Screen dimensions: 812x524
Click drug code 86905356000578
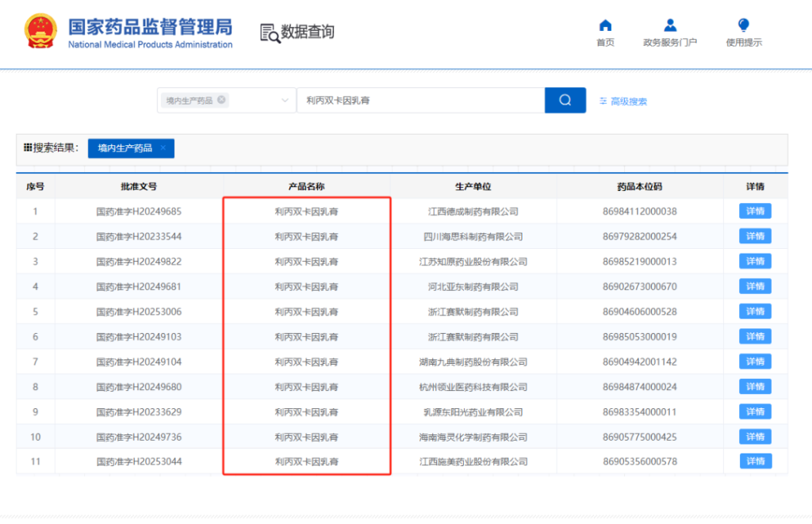[x=640, y=461]
